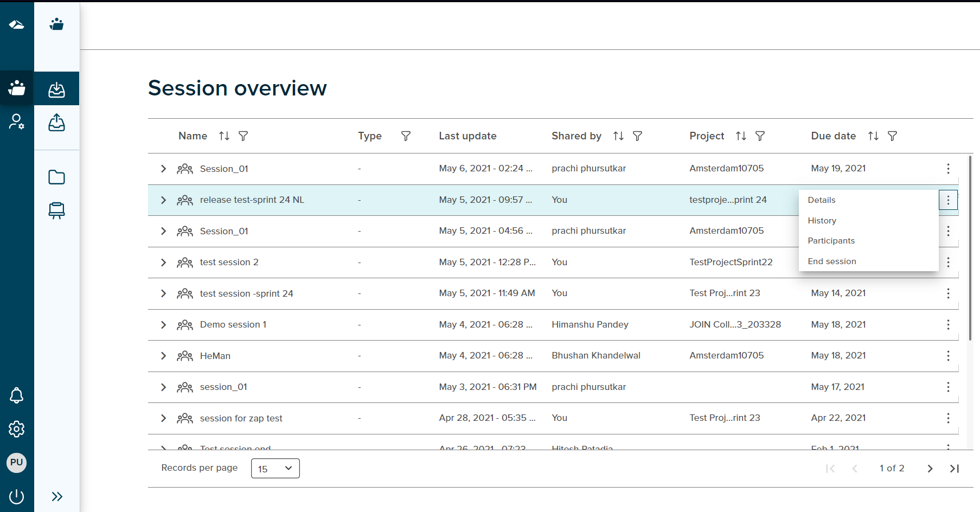Choose End session in the context menu

coord(832,261)
